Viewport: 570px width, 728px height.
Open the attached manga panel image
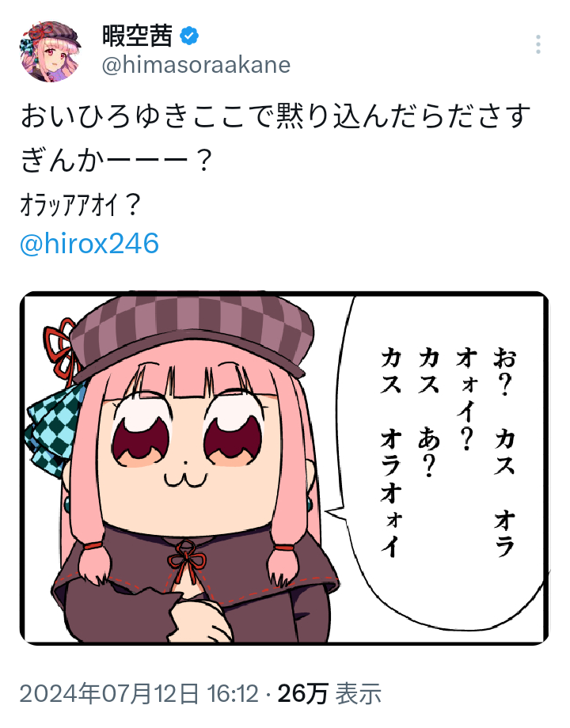(x=284, y=468)
